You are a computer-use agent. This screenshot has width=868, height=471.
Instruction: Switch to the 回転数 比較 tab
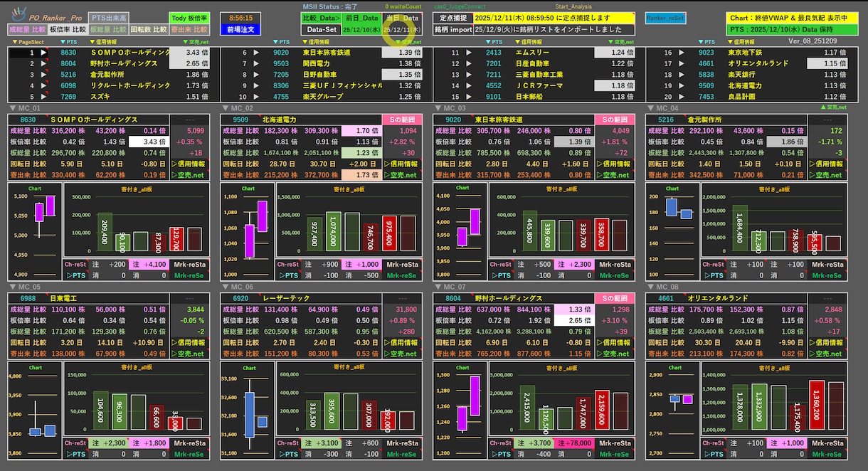coord(149,30)
